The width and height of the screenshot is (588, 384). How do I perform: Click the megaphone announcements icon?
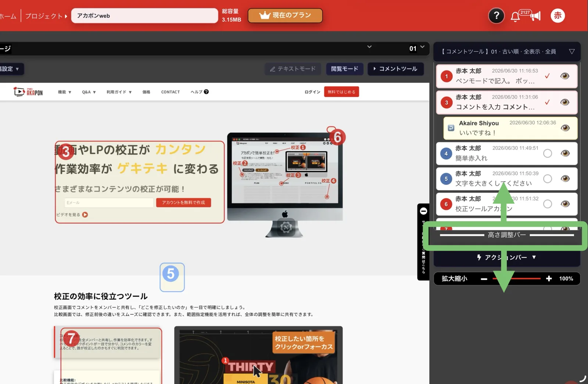[536, 16]
